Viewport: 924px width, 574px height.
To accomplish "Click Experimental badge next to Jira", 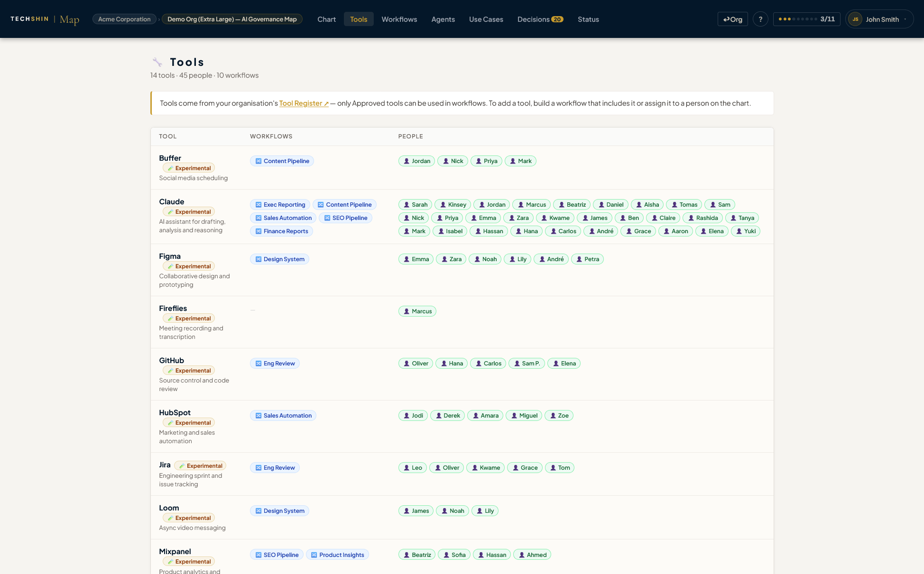I will tap(200, 466).
